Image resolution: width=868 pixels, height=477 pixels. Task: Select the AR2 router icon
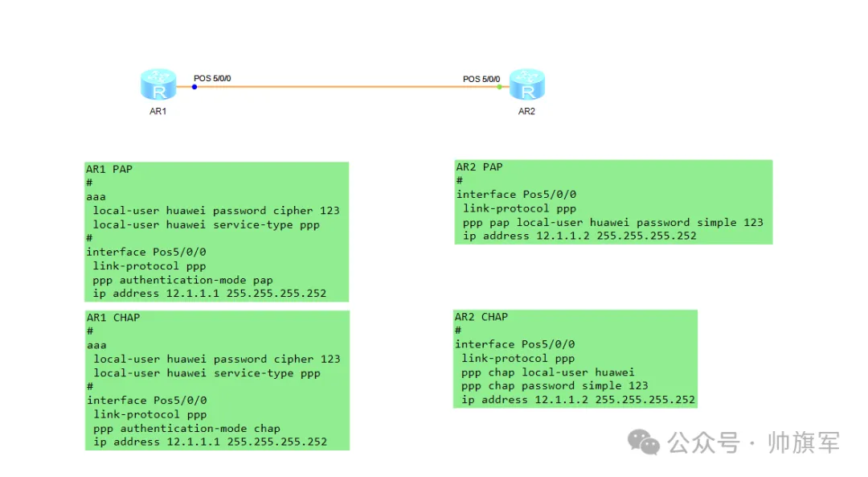click(x=526, y=84)
